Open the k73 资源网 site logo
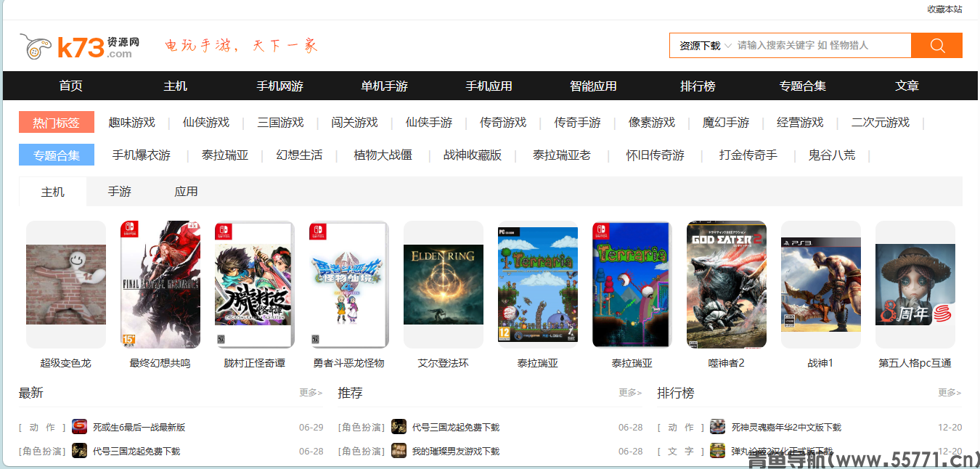 [80, 47]
